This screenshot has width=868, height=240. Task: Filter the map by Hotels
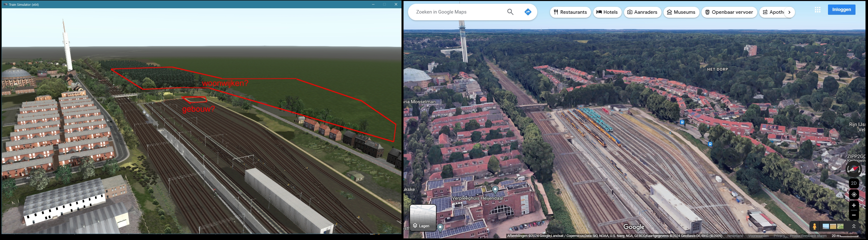pos(607,12)
